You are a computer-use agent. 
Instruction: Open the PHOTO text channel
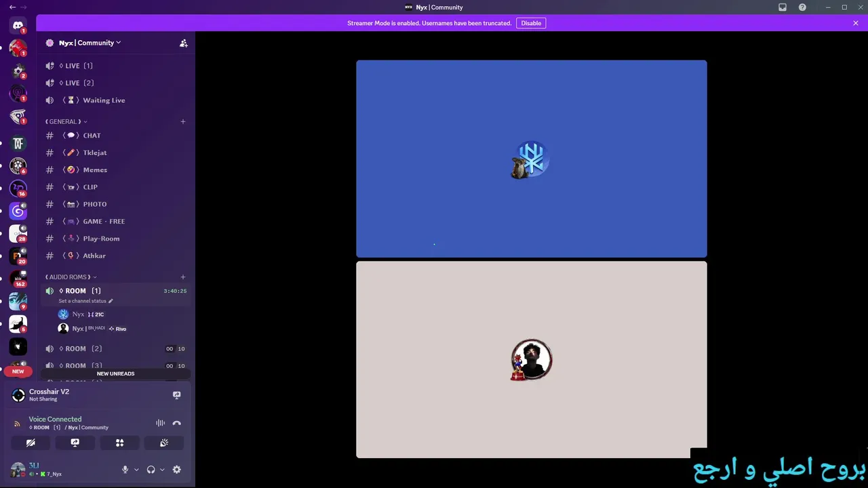pyautogui.click(x=115, y=204)
